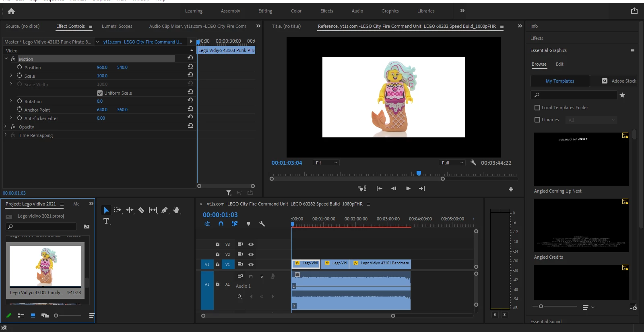The height and width of the screenshot is (332, 644).
Task: Switch to Edit tab in Essential Graphics
Action: click(x=559, y=64)
